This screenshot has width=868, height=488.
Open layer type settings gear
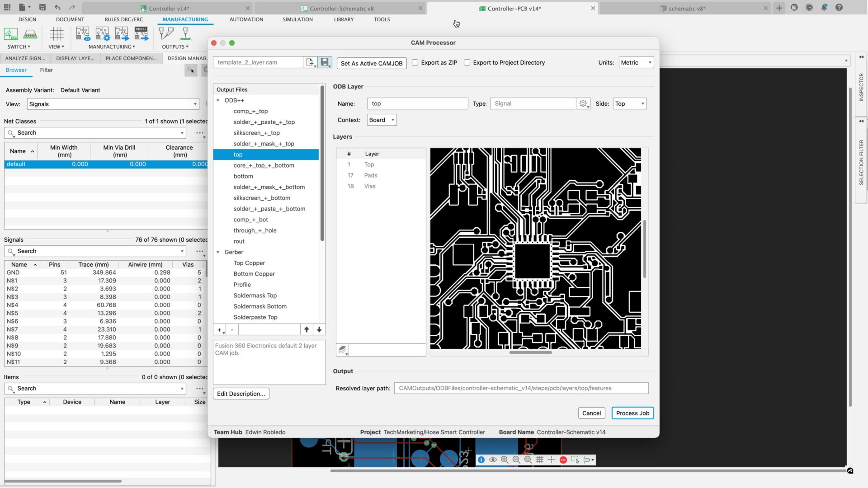pos(583,103)
